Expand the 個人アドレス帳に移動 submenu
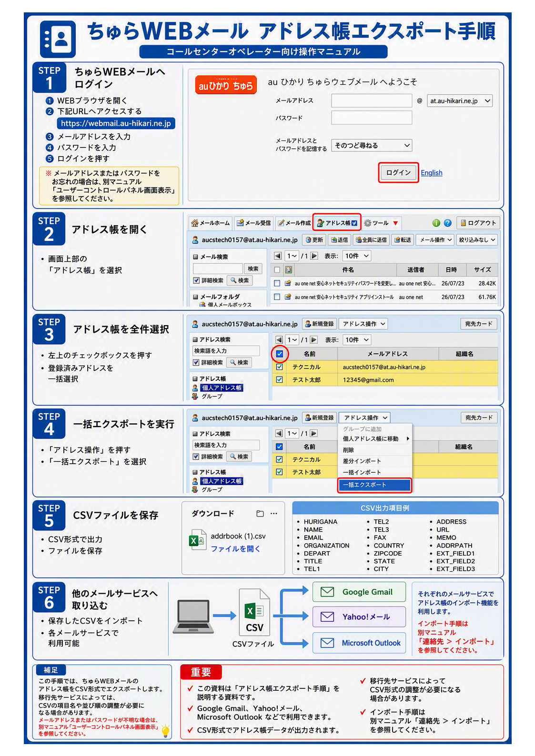 click(x=375, y=439)
